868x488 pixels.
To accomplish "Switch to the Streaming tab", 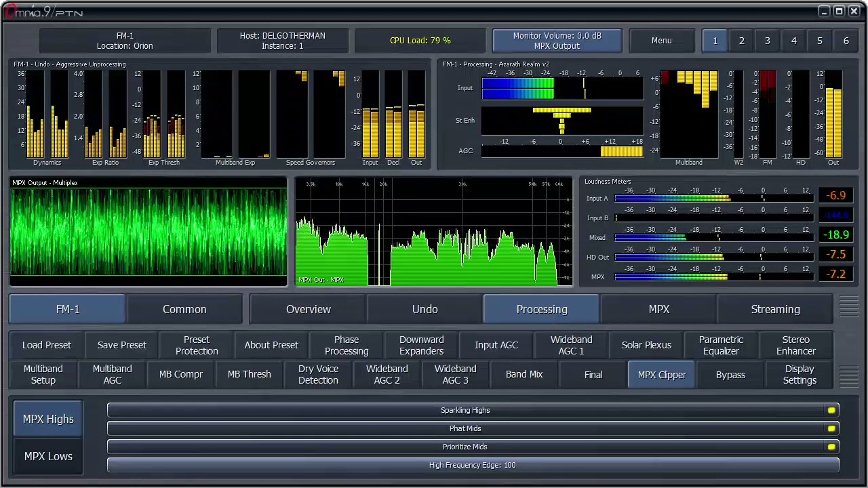I will 775,309.
